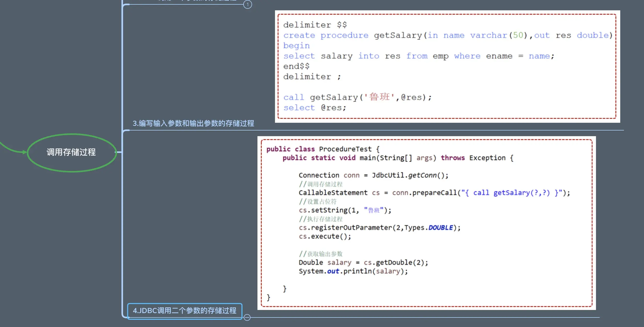Expand the collapsed branch with badge 1

pyautogui.click(x=247, y=4)
